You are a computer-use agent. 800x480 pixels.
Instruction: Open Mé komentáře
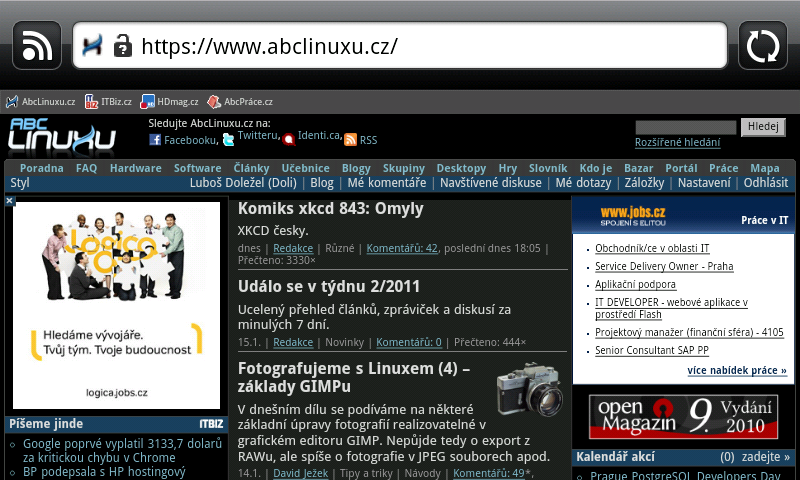click(x=387, y=183)
